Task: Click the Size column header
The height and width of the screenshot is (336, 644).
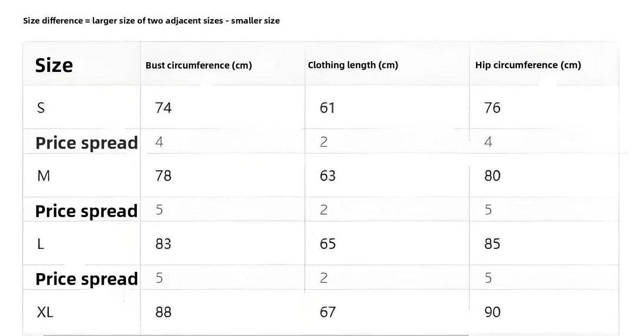Action: tap(54, 65)
